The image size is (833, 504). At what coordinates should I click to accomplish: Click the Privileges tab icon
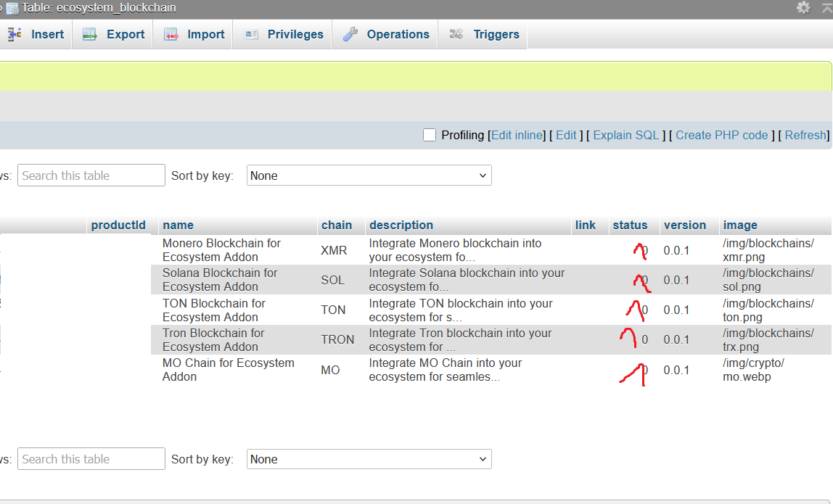(x=252, y=34)
